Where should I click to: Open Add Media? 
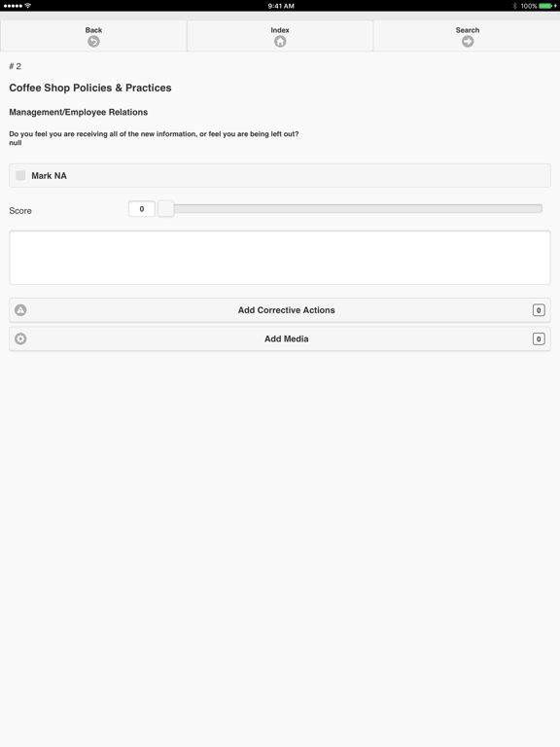[x=280, y=338]
